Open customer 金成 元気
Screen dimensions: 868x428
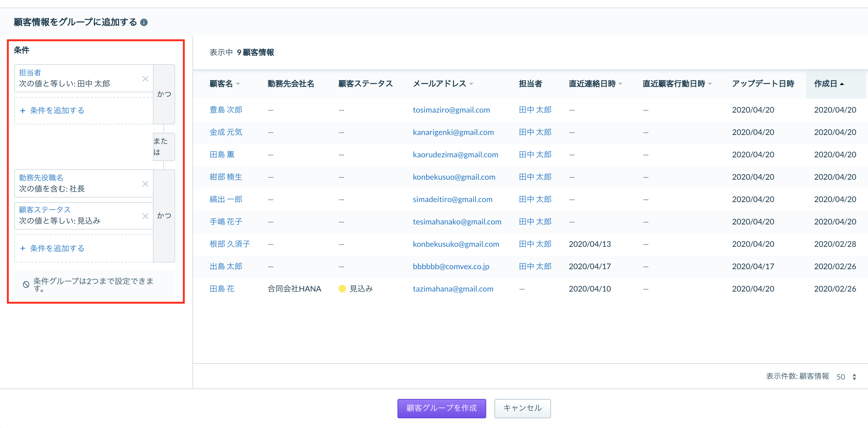[226, 132]
